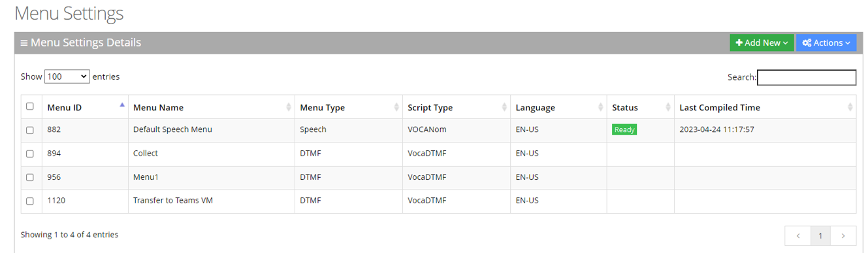The image size is (868, 253).
Task: Click the Script Type sort arrows
Action: coord(504,107)
